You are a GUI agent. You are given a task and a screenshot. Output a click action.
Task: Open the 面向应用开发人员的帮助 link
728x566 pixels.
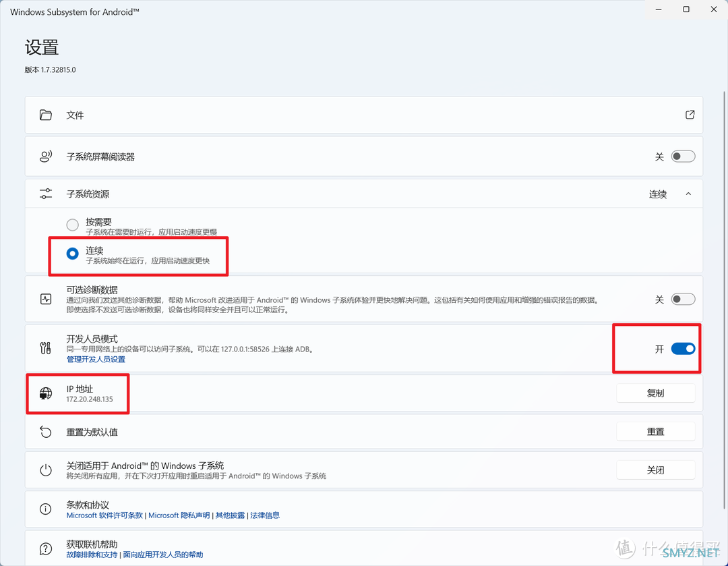click(x=163, y=555)
